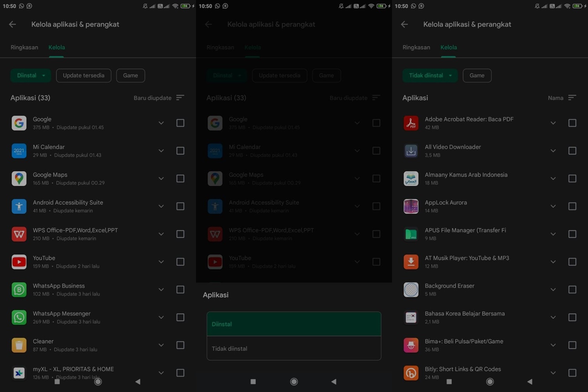This screenshot has height=392, width=588.
Task: Tap the WhatsApp Business app icon
Action: 19,290
